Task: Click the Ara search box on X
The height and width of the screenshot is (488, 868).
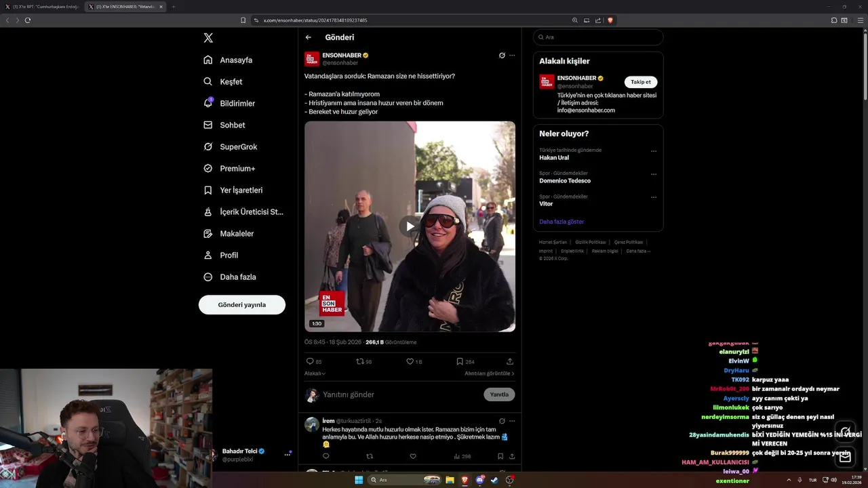Action: coord(598,37)
